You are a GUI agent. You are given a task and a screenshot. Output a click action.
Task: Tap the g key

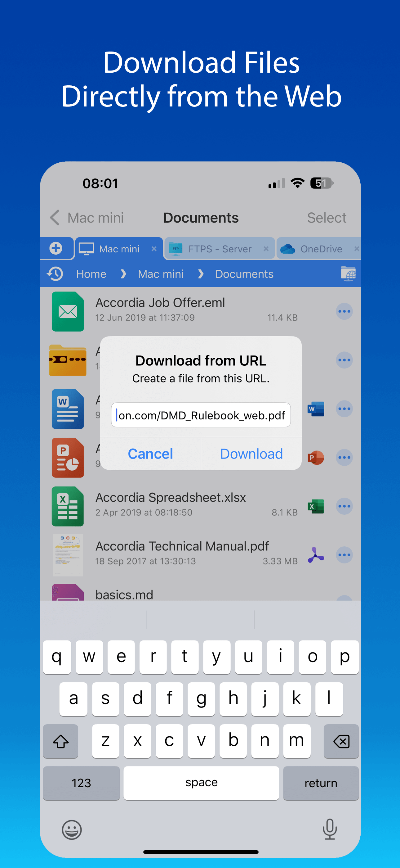[201, 699]
